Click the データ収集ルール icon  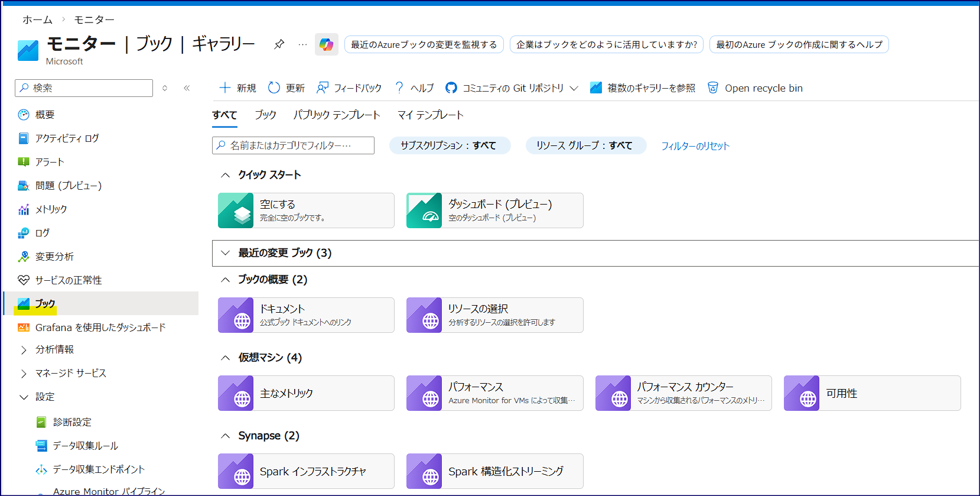point(41,446)
